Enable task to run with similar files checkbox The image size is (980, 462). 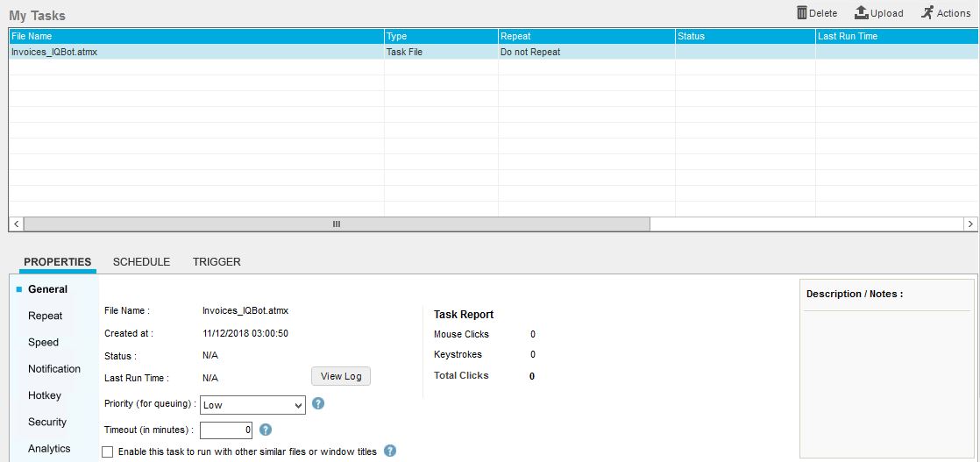click(x=108, y=451)
